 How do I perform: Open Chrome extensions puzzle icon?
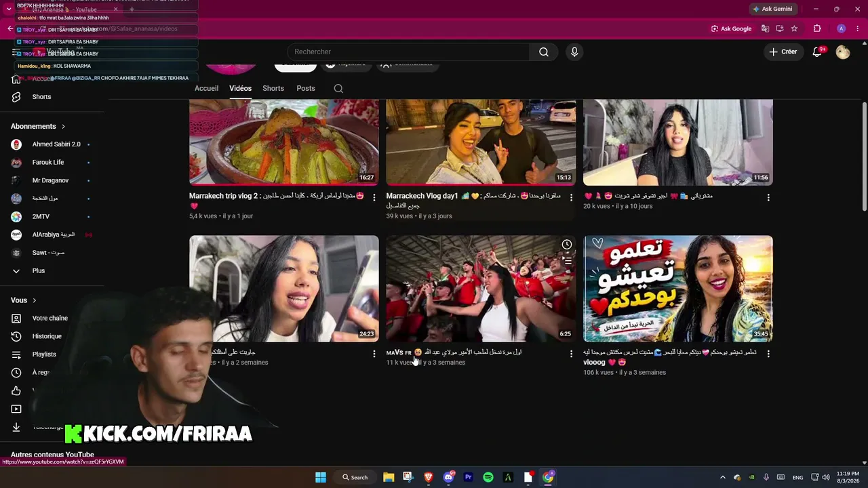pyautogui.click(x=817, y=28)
